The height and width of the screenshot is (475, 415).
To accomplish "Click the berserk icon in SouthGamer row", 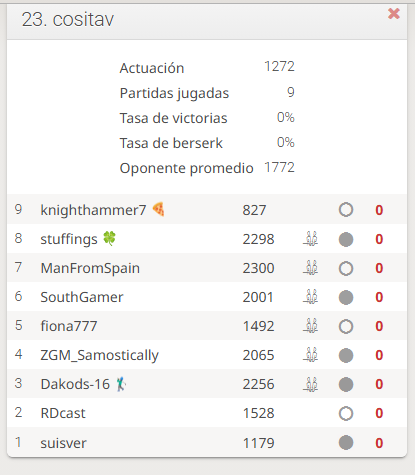I will 311,297.
